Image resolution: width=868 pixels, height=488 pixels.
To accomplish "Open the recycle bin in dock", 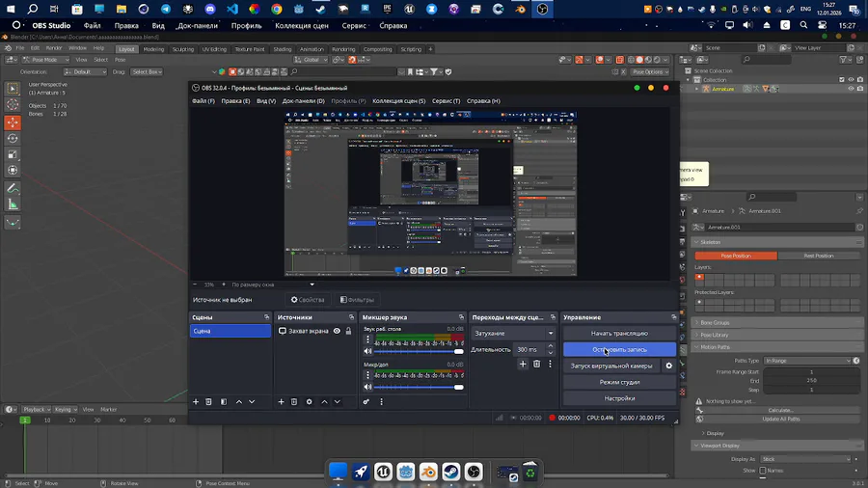I will [530, 472].
